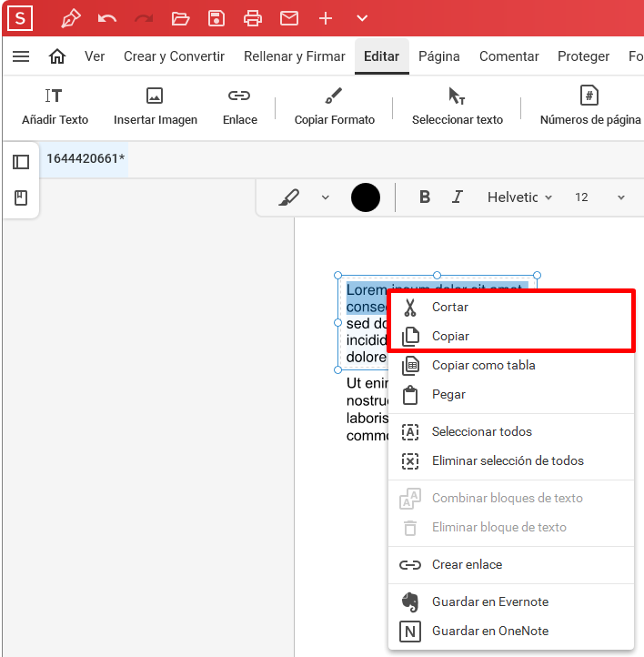The width and height of the screenshot is (644, 657).
Task: Click the pen tool icon in title bar
Action: pyautogui.click(x=71, y=18)
